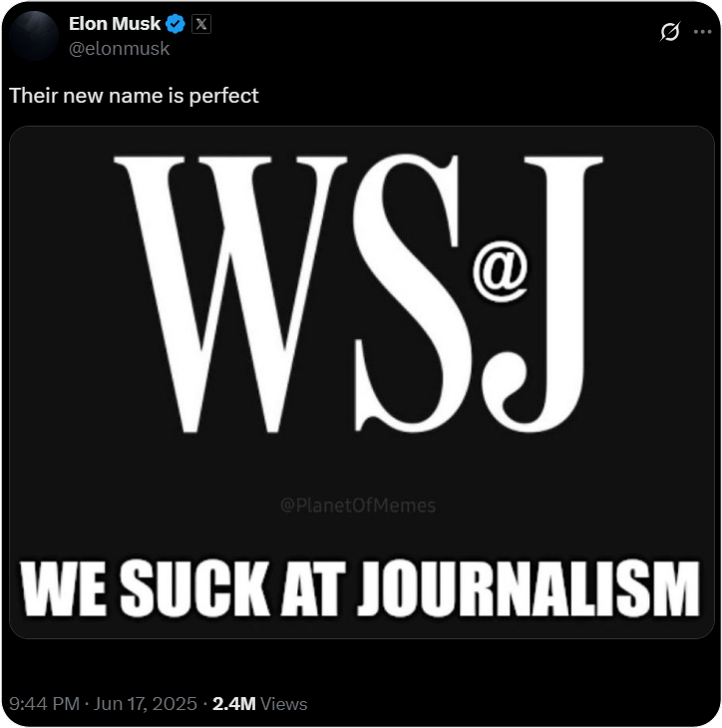Click the @PlanetOfMemes watermark

pos(358,506)
